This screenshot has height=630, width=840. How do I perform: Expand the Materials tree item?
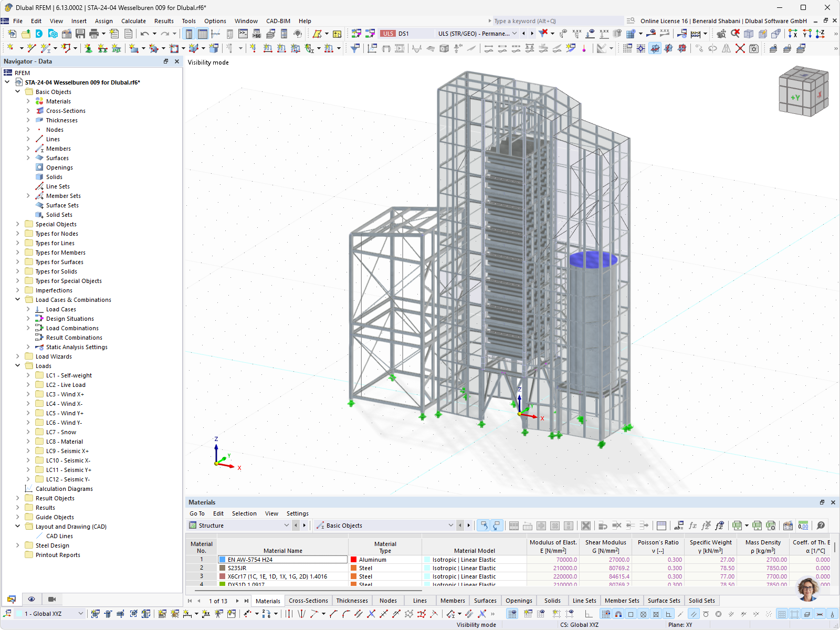28,101
